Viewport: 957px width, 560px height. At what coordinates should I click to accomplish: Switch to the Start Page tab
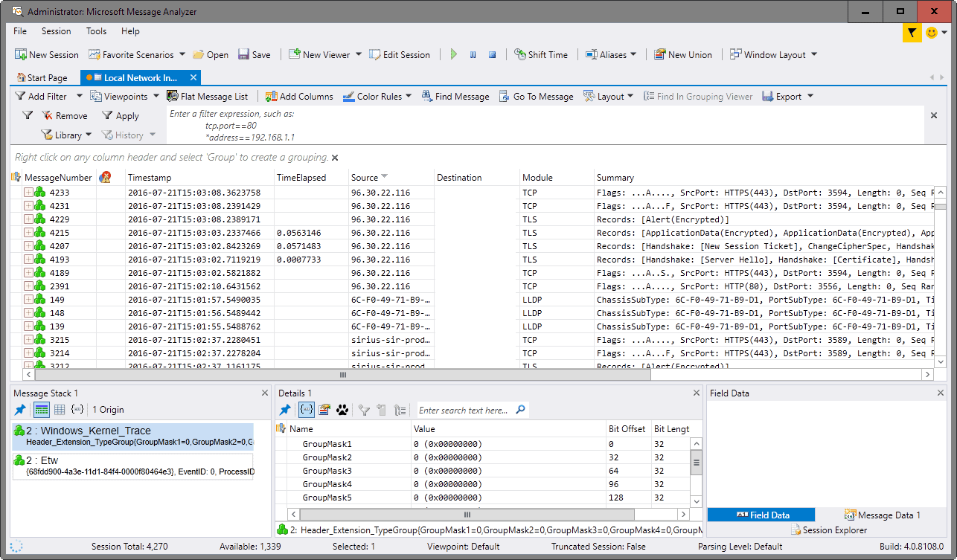(42, 77)
